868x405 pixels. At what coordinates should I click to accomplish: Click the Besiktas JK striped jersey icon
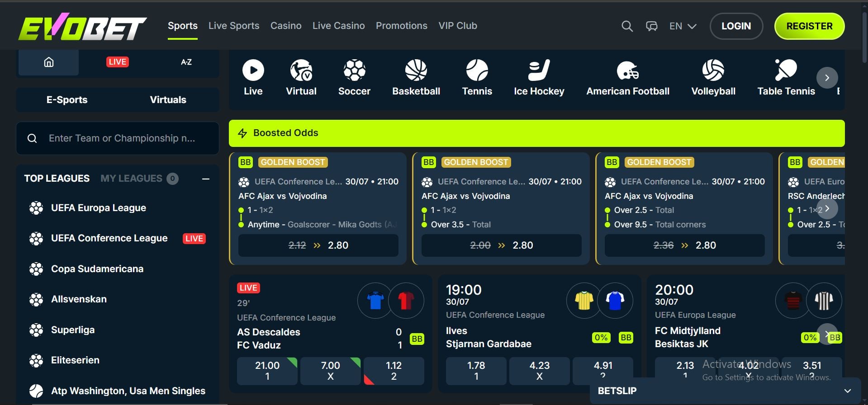[824, 300]
